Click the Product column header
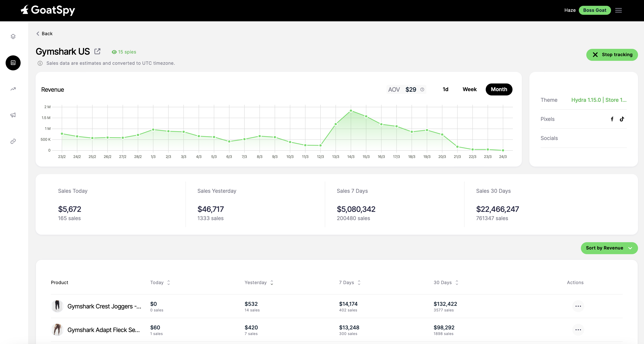Viewport: 644px width, 344px height. pos(60,283)
